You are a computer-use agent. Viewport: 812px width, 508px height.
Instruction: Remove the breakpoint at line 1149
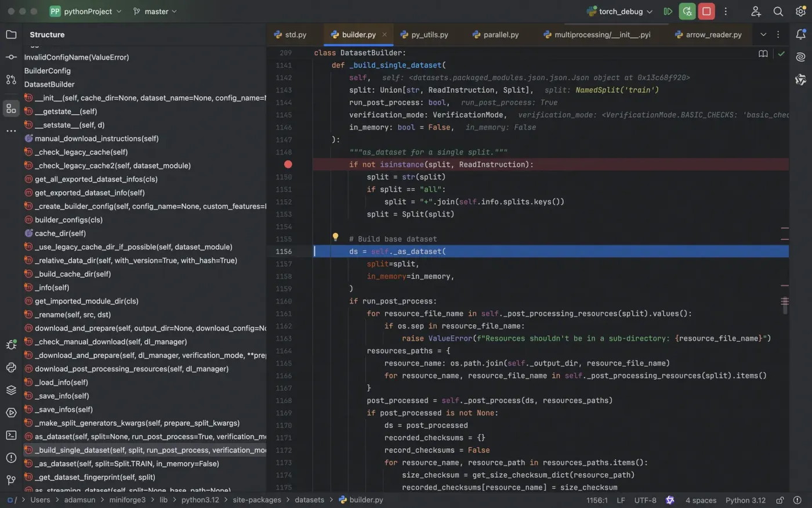click(x=288, y=164)
